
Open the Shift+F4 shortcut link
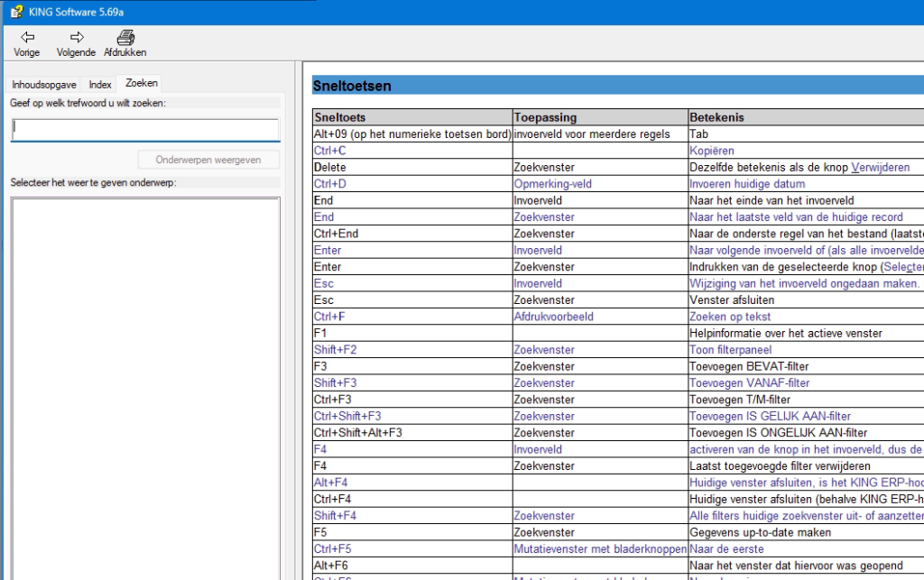coord(334,515)
